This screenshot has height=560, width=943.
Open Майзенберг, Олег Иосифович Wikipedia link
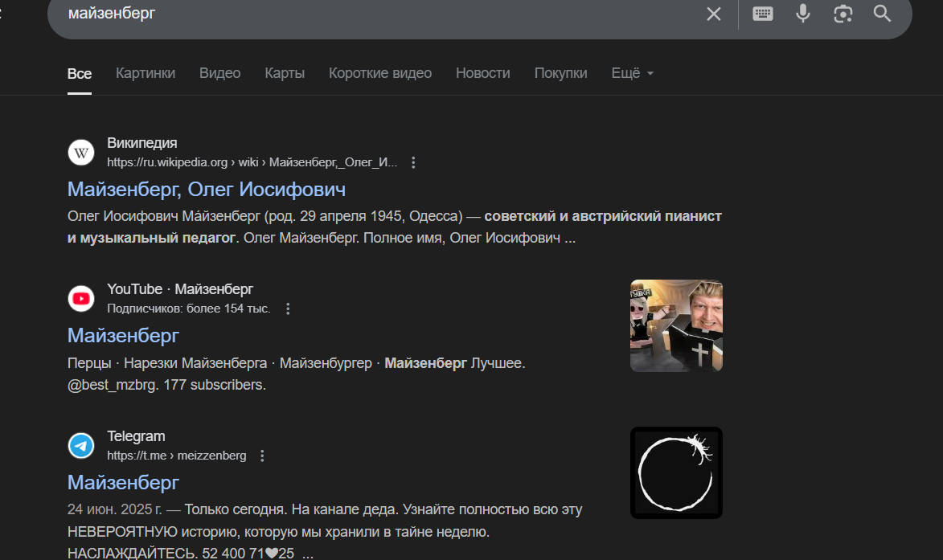point(207,190)
